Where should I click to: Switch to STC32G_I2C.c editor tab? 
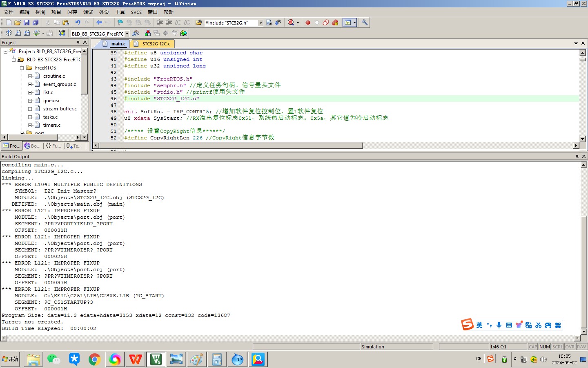pos(152,44)
